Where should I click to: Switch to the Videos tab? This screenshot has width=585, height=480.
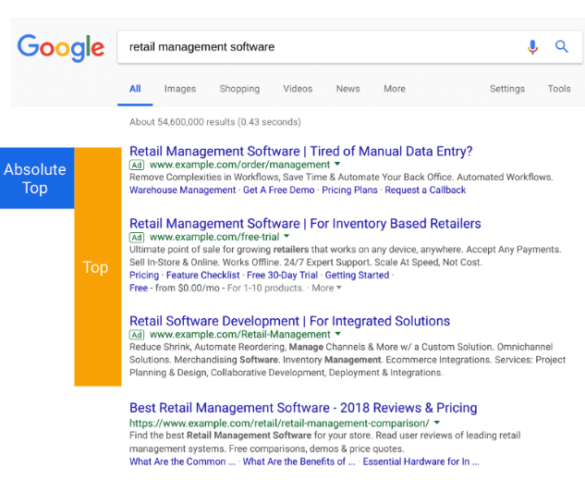[298, 89]
